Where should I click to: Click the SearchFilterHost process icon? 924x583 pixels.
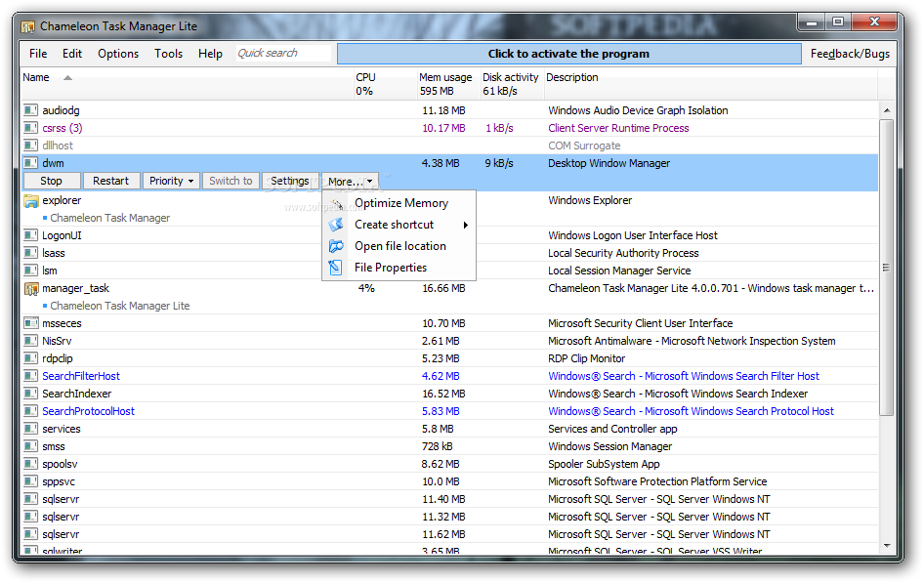[x=30, y=376]
